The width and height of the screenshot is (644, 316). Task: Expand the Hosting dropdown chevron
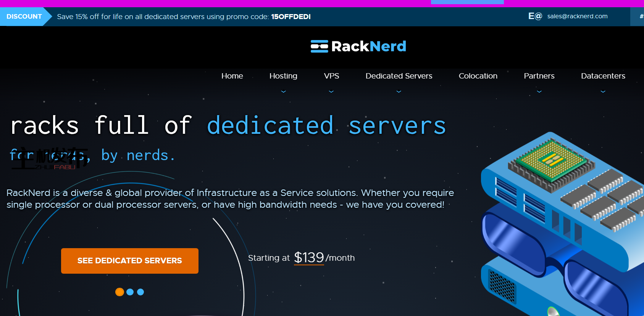tap(283, 91)
